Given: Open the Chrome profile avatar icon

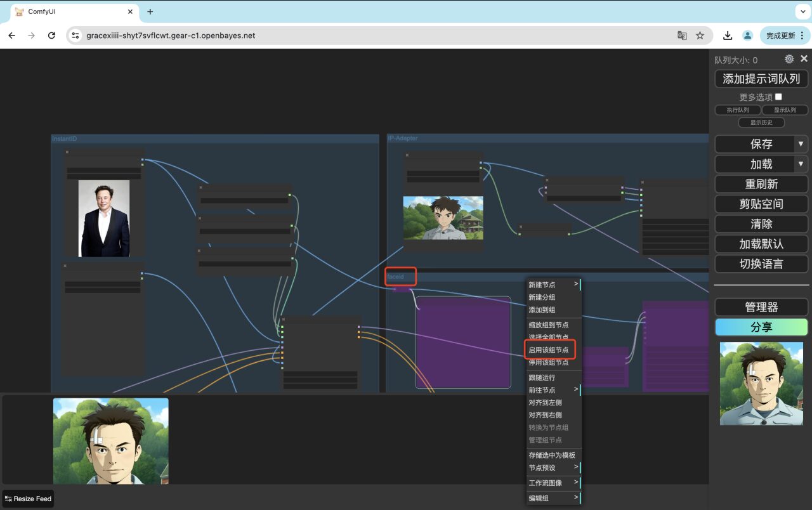Looking at the screenshot, I should 748,36.
